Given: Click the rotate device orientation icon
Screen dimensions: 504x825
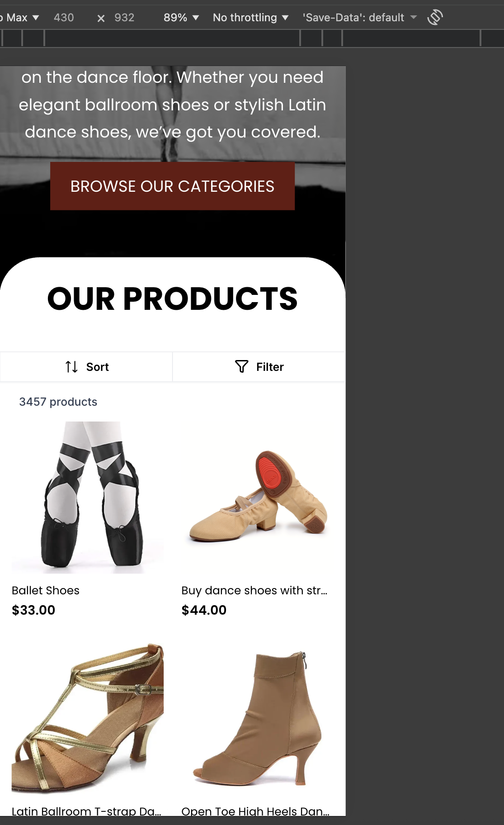Looking at the screenshot, I should click(435, 18).
